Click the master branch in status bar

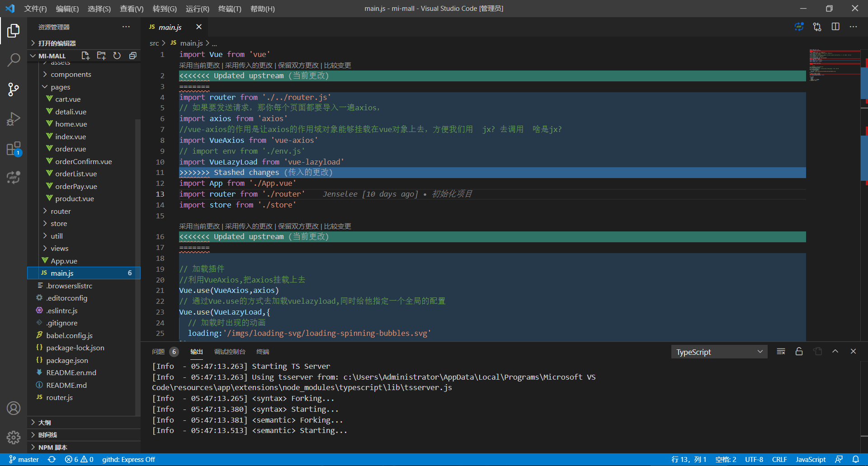point(24,459)
